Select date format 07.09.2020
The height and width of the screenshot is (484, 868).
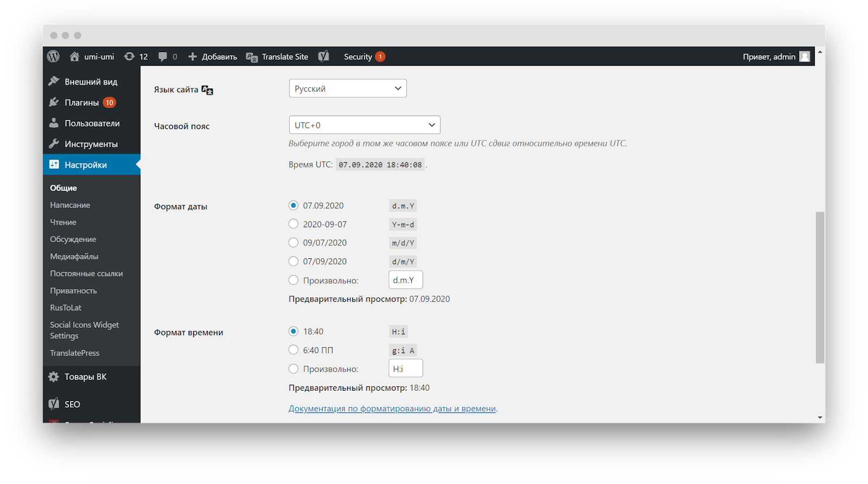click(x=293, y=205)
